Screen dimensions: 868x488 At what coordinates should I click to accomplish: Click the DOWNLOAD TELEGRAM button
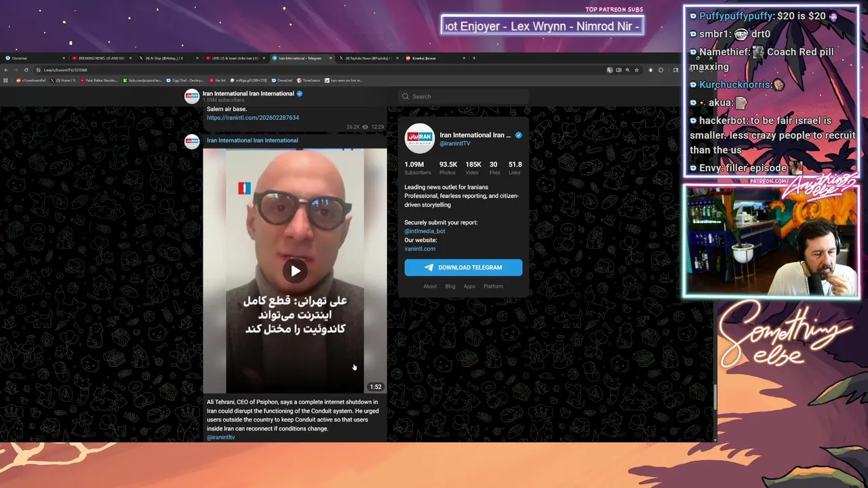[464, 267]
